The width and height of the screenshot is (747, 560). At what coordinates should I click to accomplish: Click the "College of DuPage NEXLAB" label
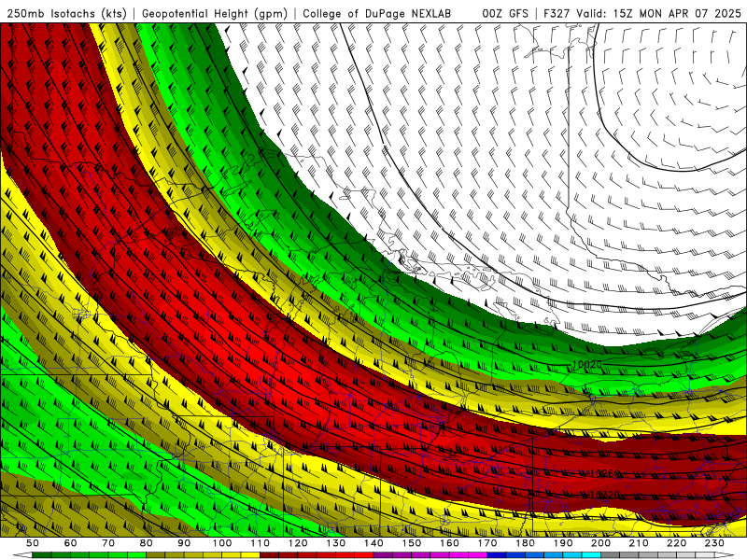tap(377, 14)
